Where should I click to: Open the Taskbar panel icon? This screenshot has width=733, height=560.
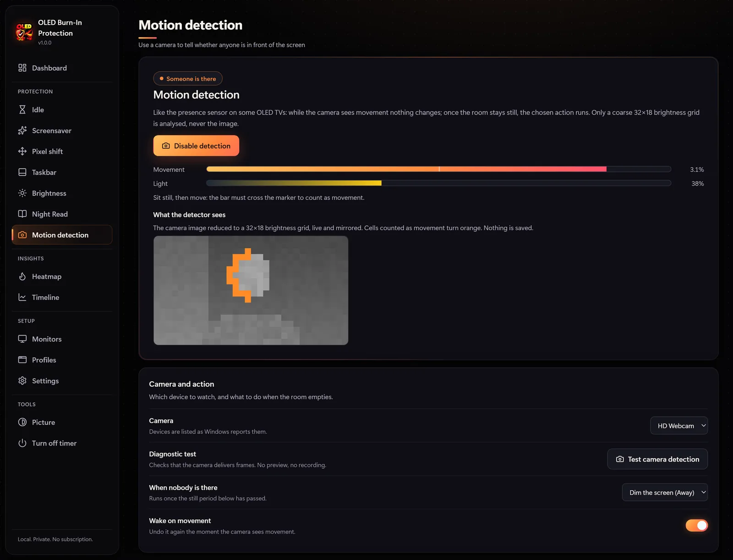coord(22,172)
